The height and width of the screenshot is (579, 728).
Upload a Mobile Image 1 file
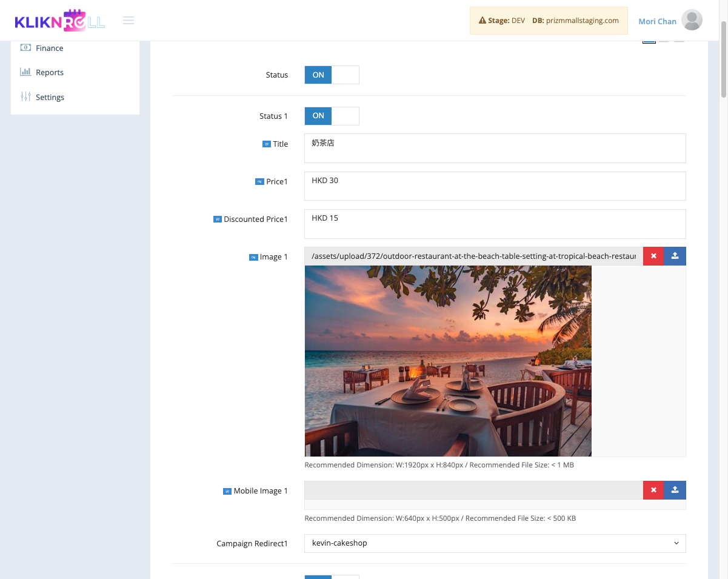click(675, 490)
